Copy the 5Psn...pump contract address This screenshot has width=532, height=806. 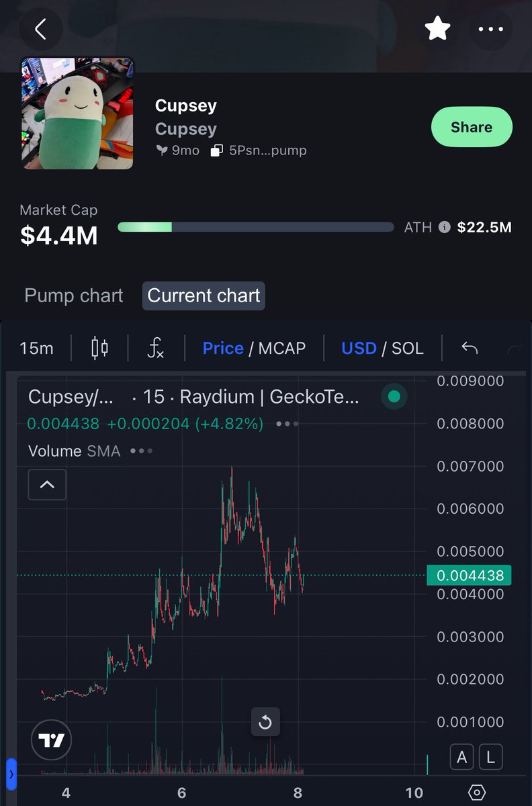[259, 150]
